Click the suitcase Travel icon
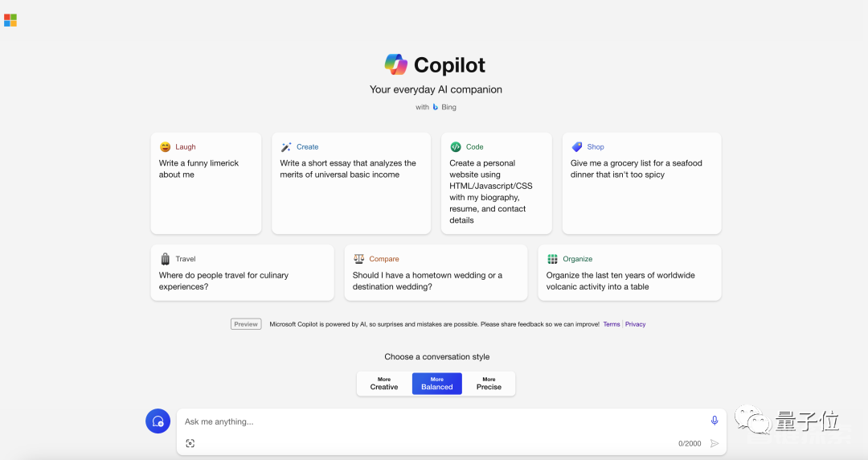This screenshot has width=868, height=460. pyautogui.click(x=165, y=259)
